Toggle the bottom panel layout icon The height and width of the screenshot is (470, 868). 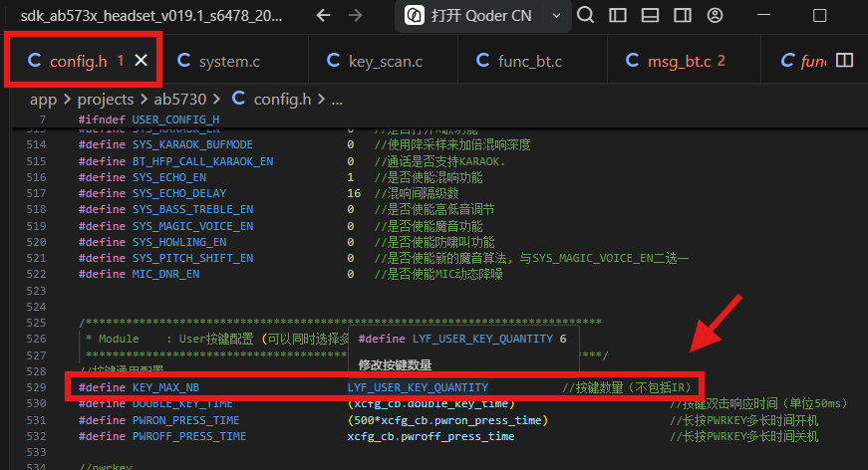pos(650,16)
